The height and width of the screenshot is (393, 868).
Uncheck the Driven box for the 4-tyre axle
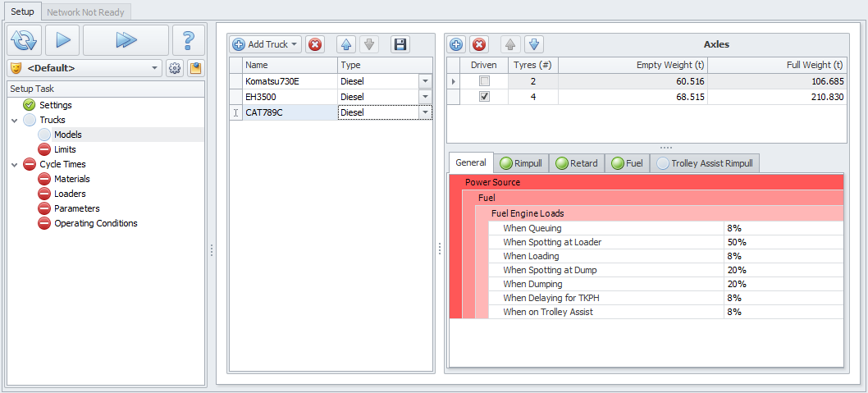point(485,97)
